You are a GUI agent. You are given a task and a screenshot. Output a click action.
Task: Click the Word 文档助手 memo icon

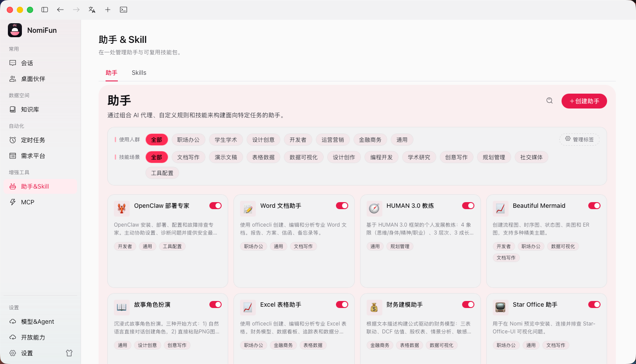[x=248, y=209]
